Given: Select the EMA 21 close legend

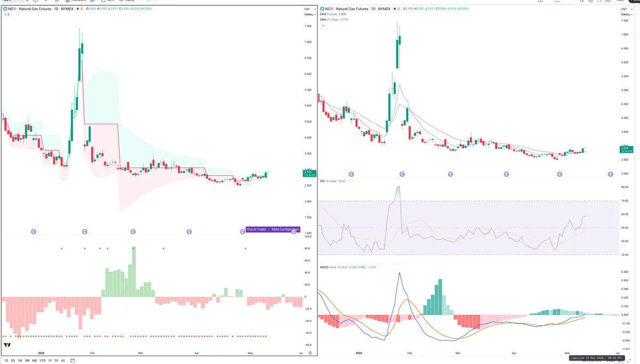Looking at the screenshot, I should click(329, 19).
